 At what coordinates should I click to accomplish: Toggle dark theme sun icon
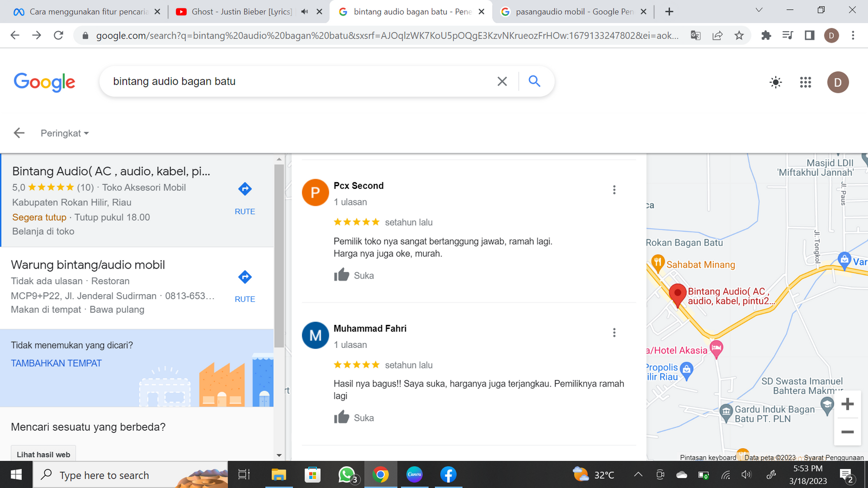pyautogui.click(x=776, y=82)
